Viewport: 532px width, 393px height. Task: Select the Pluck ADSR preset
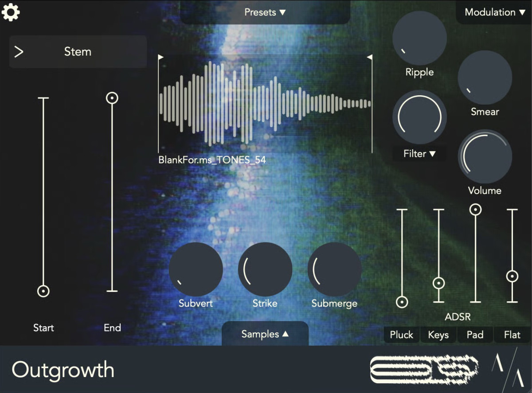click(x=401, y=335)
